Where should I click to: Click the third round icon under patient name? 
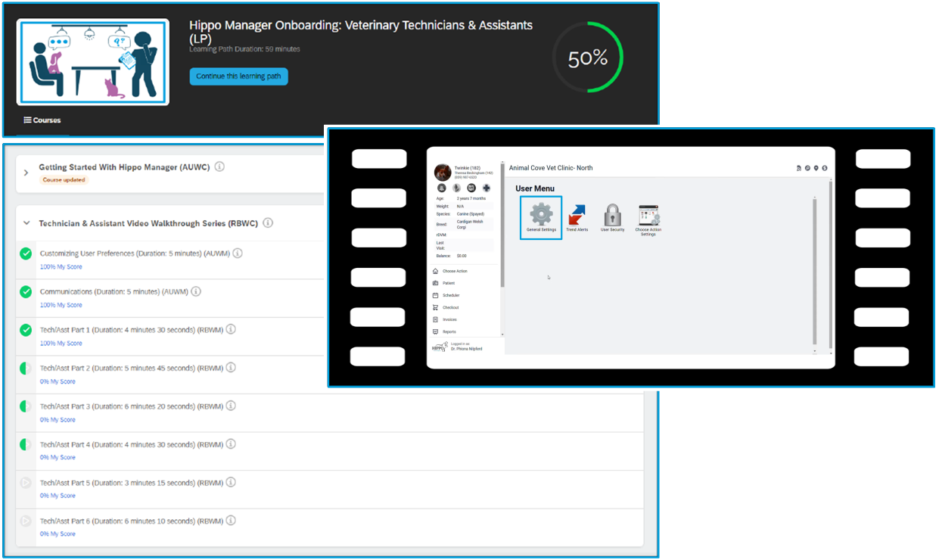coord(471,188)
